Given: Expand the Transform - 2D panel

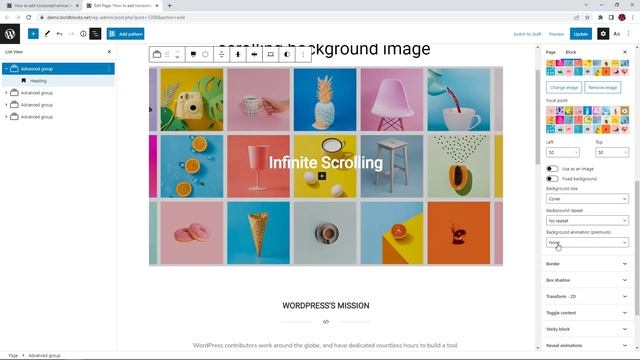Looking at the screenshot, I should (587, 296).
